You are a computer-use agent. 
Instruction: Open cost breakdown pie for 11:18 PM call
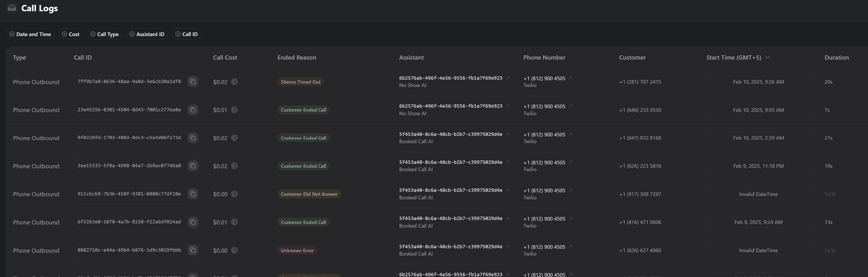234,166
